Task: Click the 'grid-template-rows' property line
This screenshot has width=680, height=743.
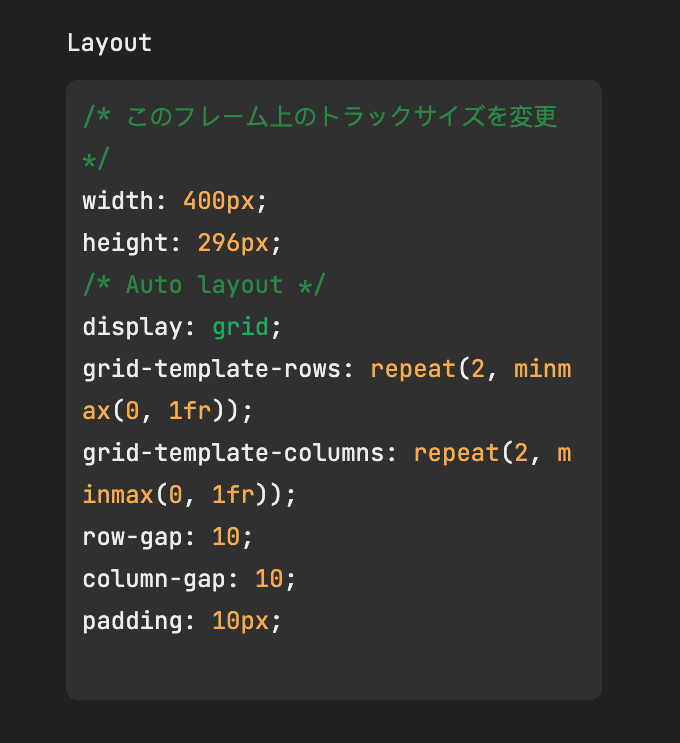Action: pyautogui.click(x=327, y=369)
